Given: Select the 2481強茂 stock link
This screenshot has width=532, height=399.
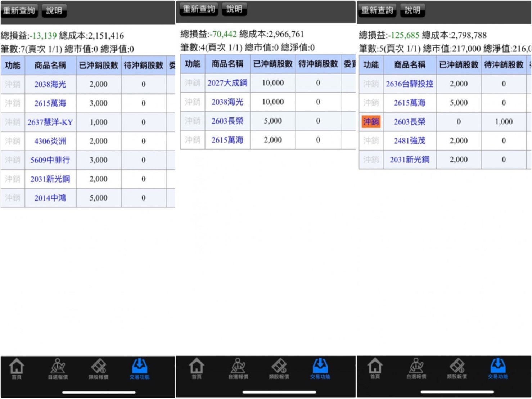Looking at the screenshot, I should click(410, 140).
